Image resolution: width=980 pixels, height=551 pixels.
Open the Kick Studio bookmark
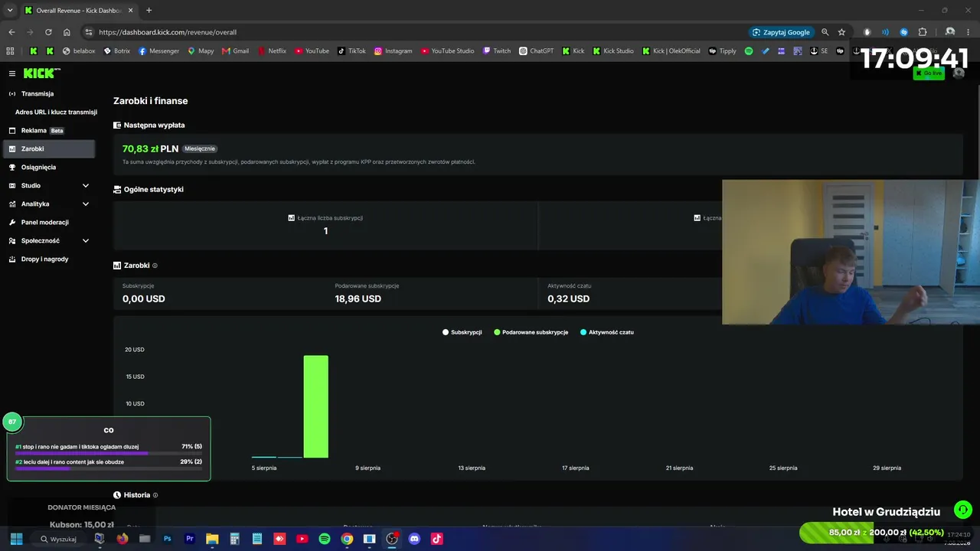[613, 51]
